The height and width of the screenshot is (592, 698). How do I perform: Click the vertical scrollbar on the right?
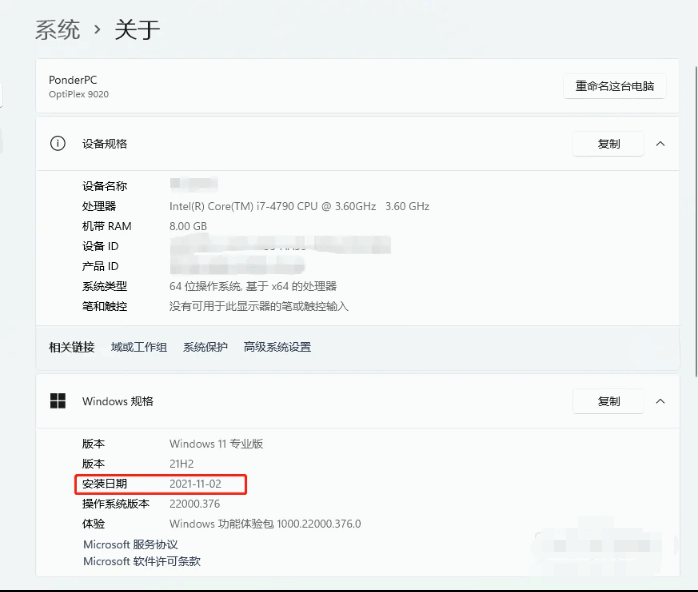click(x=695, y=222)
